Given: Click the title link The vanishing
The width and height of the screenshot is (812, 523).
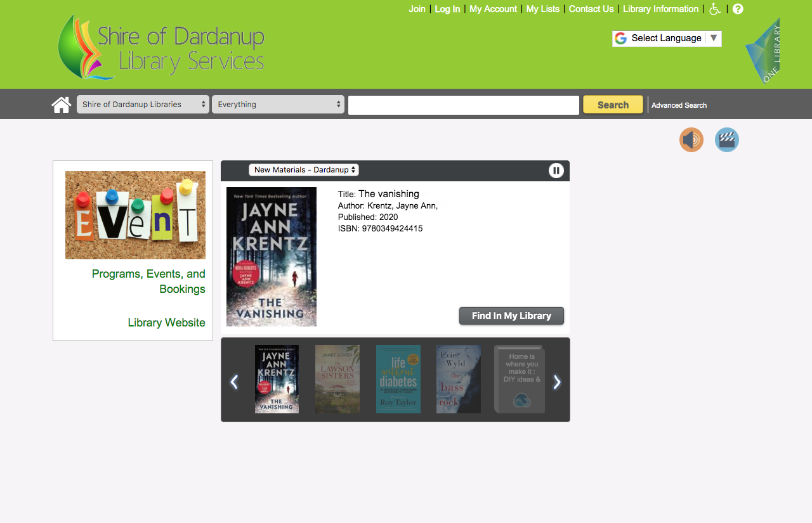Looking at the screenshot, I should (389, 194).
